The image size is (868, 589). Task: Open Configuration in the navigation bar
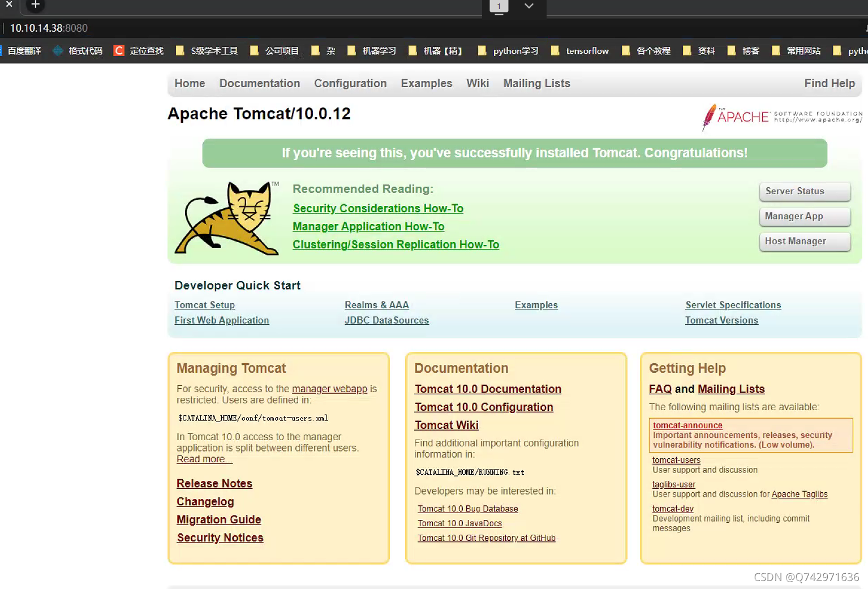[x=350, y=83]
